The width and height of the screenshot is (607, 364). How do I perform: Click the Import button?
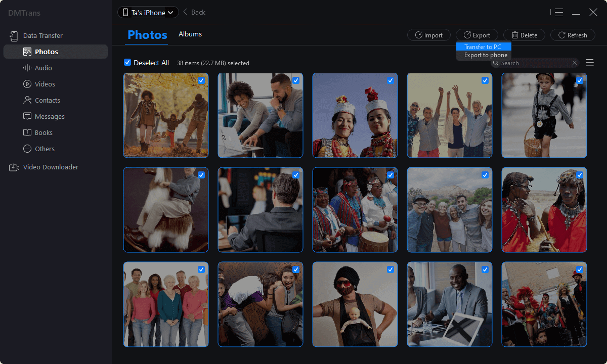[x=428, y=35]
